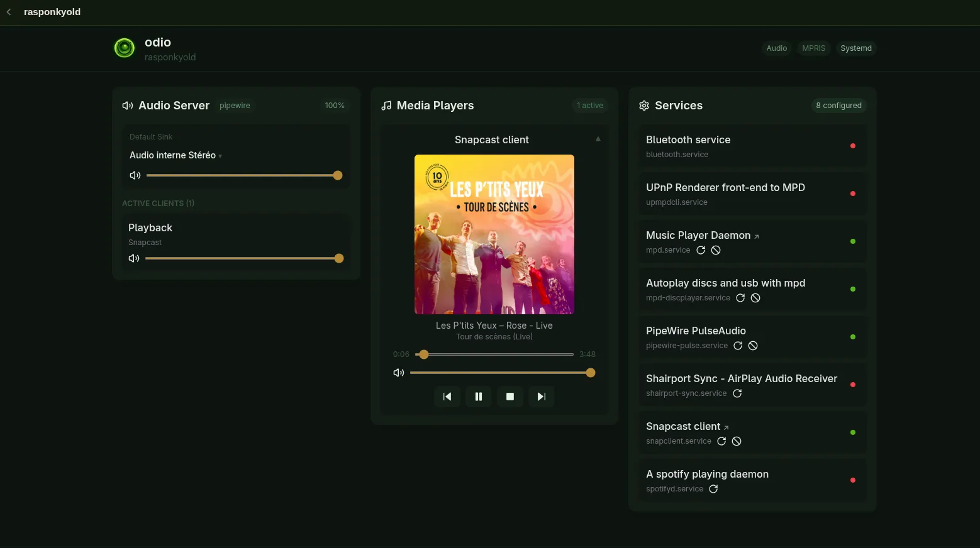Click the 8 configured badge
The width and height of the screenshot is (980, 548).
[x=838, y=106]
